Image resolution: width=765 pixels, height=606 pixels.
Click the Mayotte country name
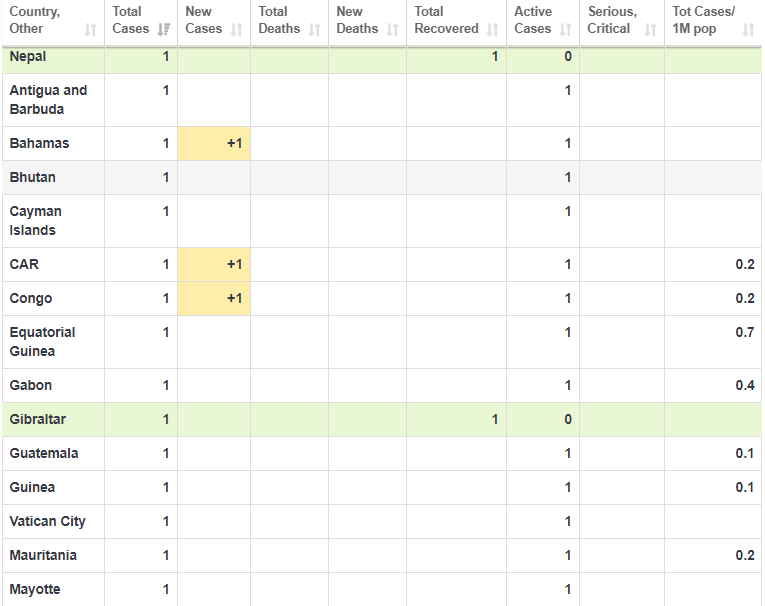coord(35,589)
